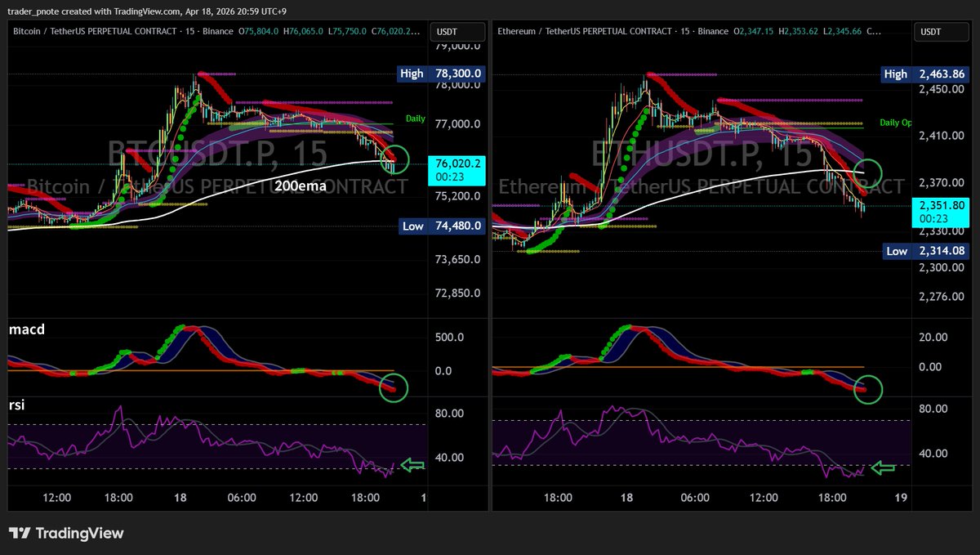This screenshot has width=980, height=555.
Task: Select the green circle in the BTC macd pane
Action: tap(393, 388)
